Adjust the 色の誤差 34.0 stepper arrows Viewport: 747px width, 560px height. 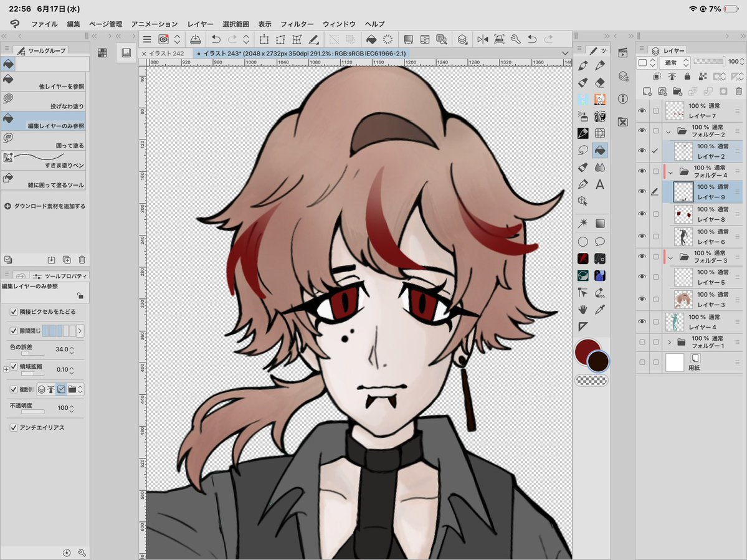point(72,349)
